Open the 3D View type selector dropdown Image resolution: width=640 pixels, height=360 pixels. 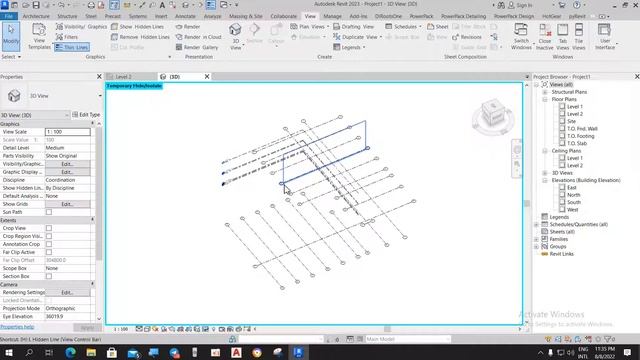(100, 96)
